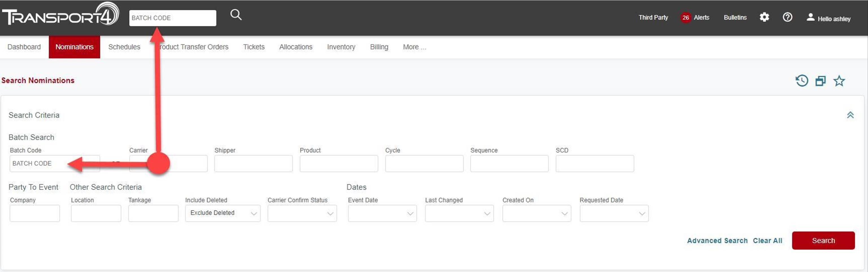Click the Advanced Search link

point(717,240)
